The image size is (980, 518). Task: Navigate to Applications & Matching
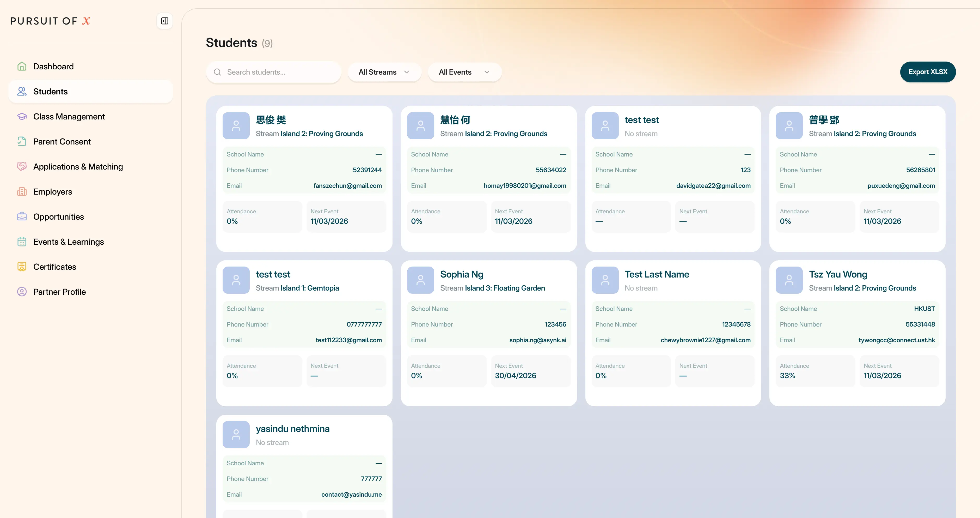point(90,167)
